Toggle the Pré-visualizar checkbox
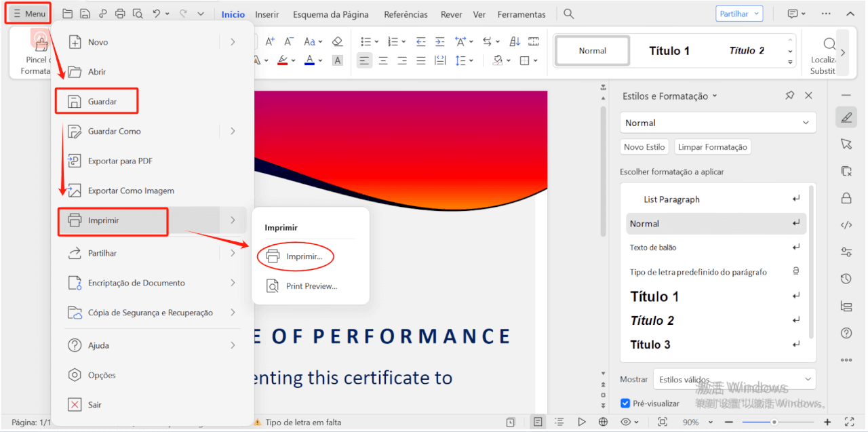This screenshot has height=432, width=868. tap(625, 404)
